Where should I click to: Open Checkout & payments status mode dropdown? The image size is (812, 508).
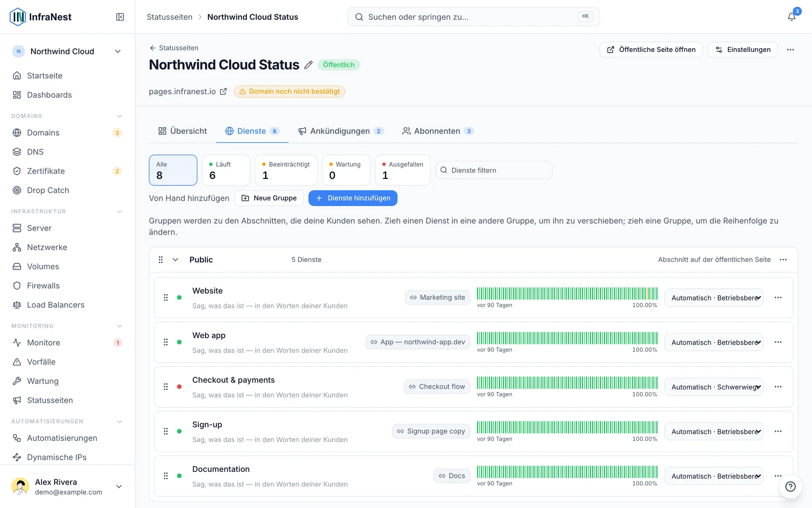[714, 387]
